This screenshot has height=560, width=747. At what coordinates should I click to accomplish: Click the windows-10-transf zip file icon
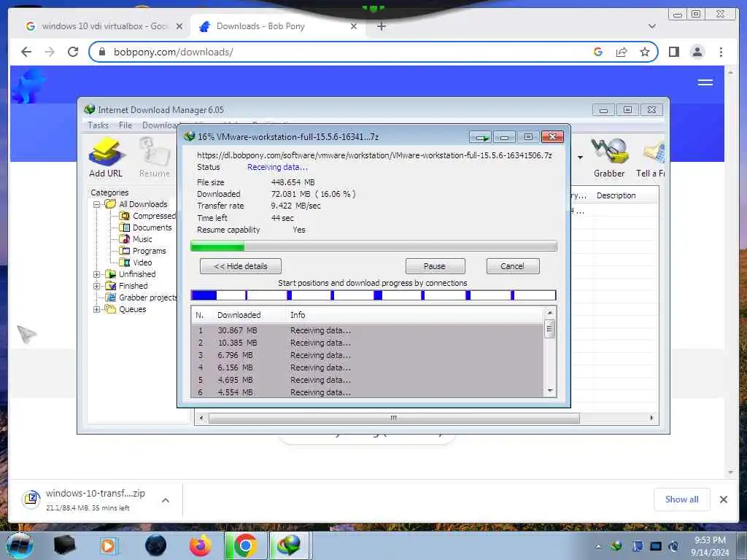pyautogui.click(x=31, y=499)
